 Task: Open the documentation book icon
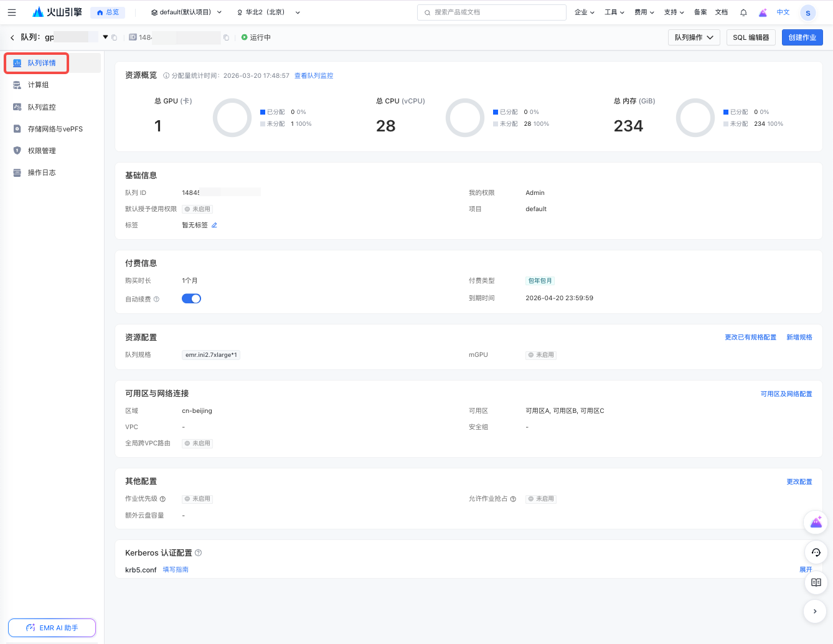[816, 582]
